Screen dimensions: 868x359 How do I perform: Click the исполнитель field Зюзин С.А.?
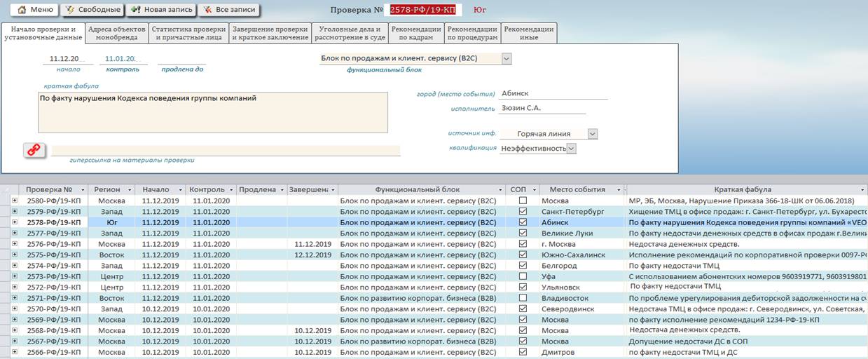(x=542, y=108)
